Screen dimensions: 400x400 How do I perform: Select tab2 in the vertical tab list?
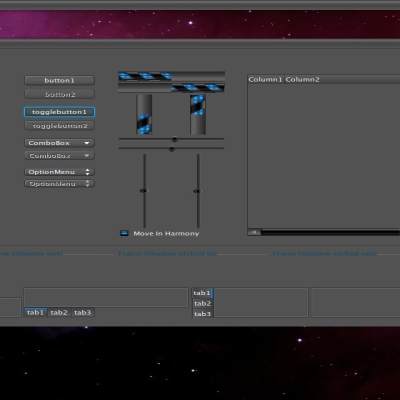(x=202, y=303)
